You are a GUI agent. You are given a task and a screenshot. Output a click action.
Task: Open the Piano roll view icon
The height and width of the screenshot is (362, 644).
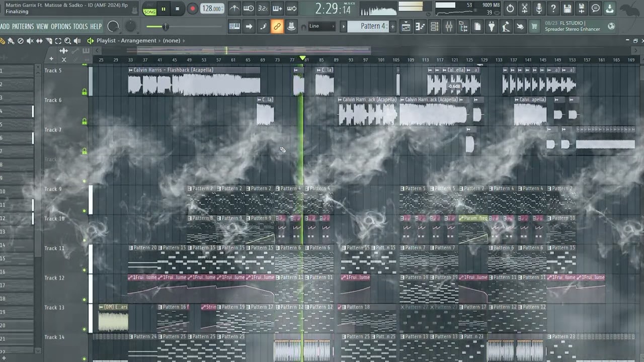coord(420,26)
